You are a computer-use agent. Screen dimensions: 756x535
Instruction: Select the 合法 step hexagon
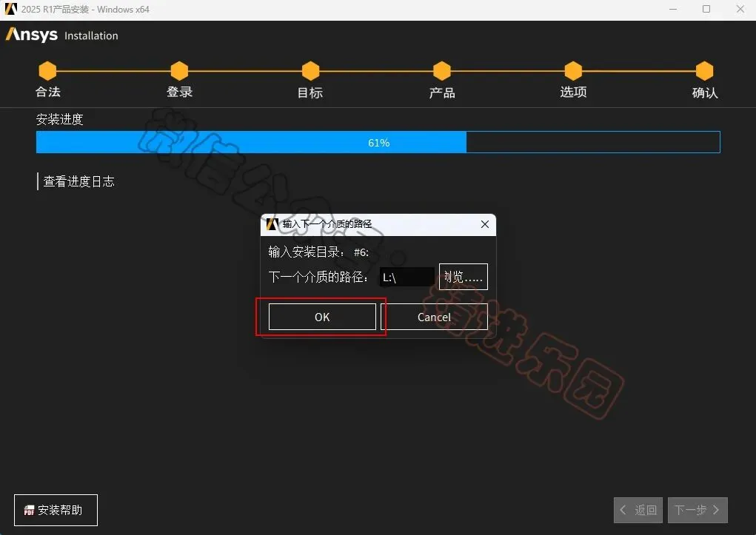47,71
